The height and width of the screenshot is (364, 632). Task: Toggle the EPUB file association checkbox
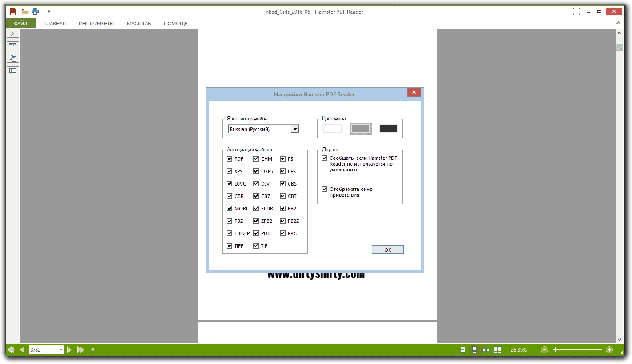(256, 208)
